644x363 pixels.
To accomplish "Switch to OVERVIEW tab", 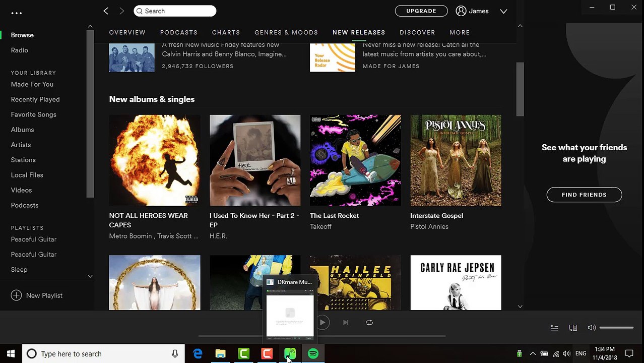I will (x=127, y=32).
